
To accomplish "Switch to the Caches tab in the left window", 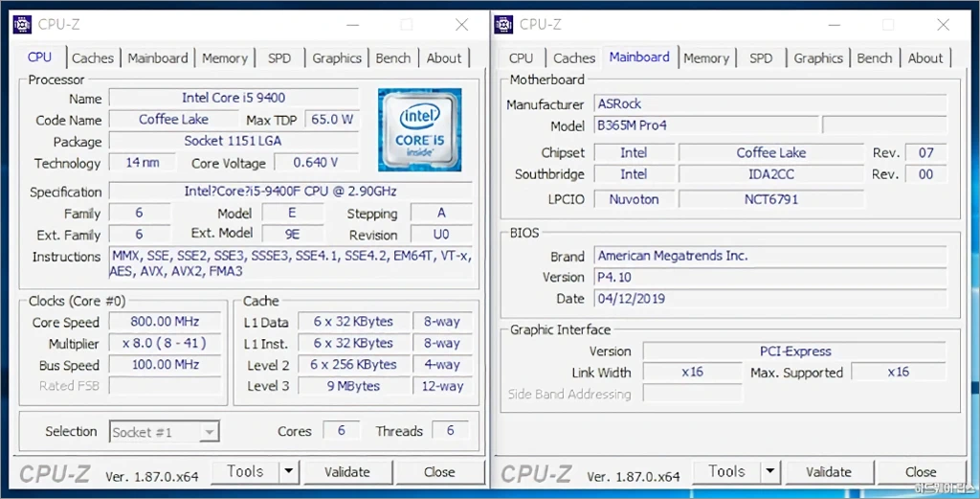I will pos(93,57).
